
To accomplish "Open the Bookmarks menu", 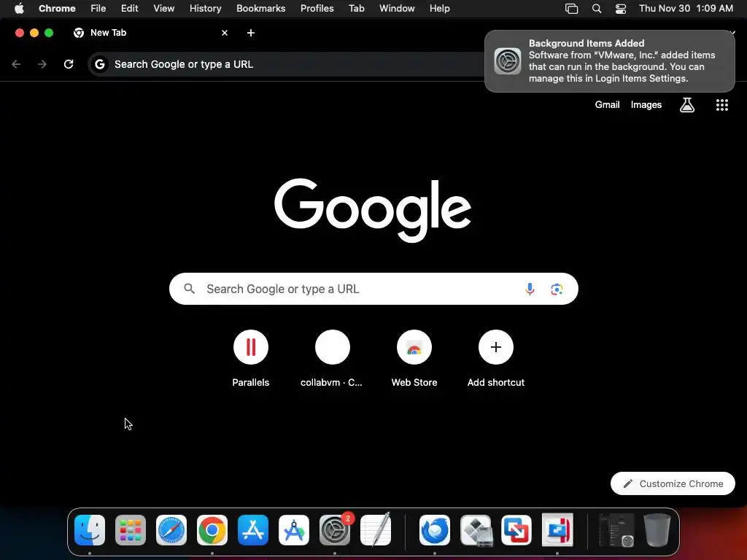I will (x=260, y=9).
